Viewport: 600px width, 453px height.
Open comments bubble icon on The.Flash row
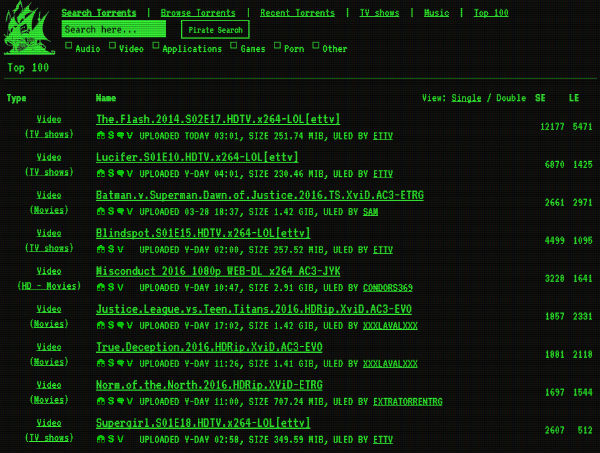click(x=121, y=135)
